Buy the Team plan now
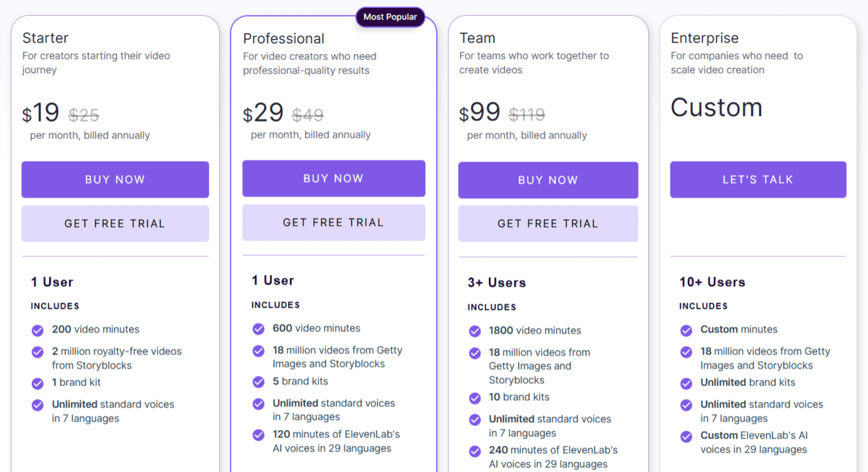 (548, 180)
